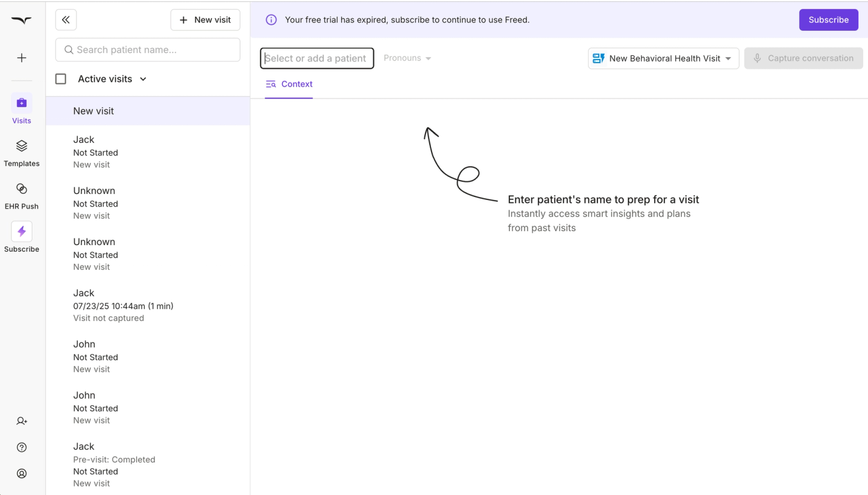Click the visit type template icon

coord(599,58)
